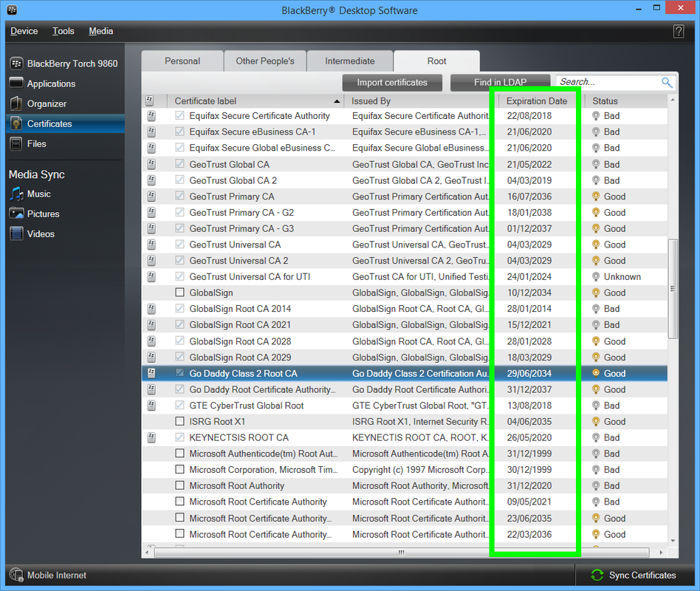Viewport: 700px width, 591px height.
Task: Click device icon for Go Daddy Class 2 row
Action: pyautogui.click(x=151, y=374)
